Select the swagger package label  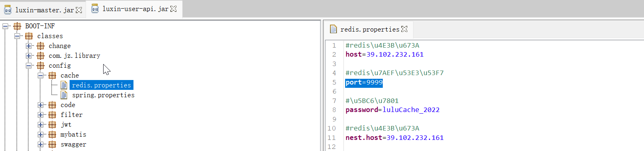click(x=73, y=144)
